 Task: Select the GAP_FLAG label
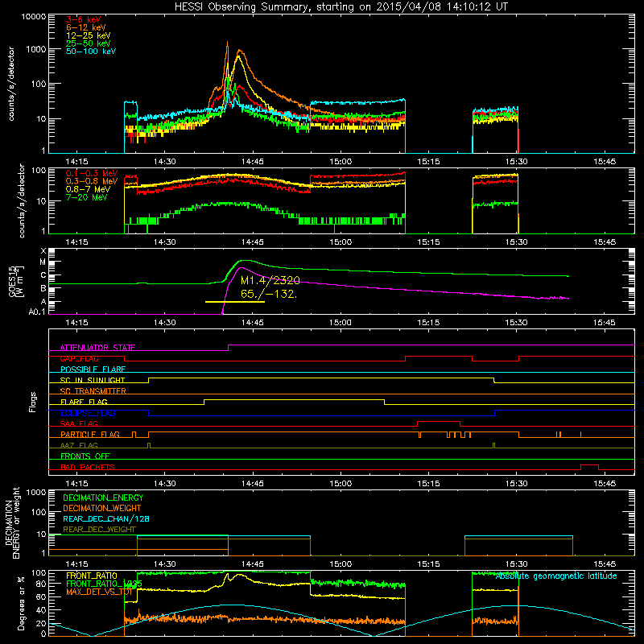[79, 358]
